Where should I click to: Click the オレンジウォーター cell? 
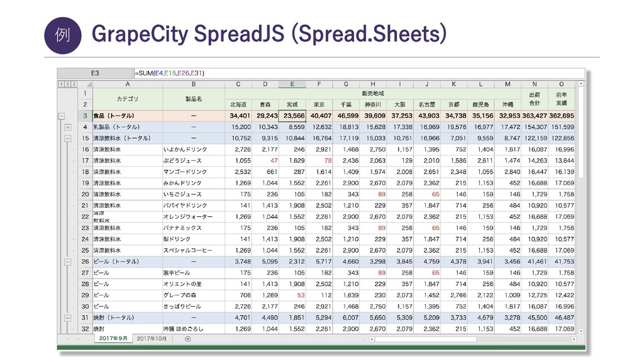point(194,217)
